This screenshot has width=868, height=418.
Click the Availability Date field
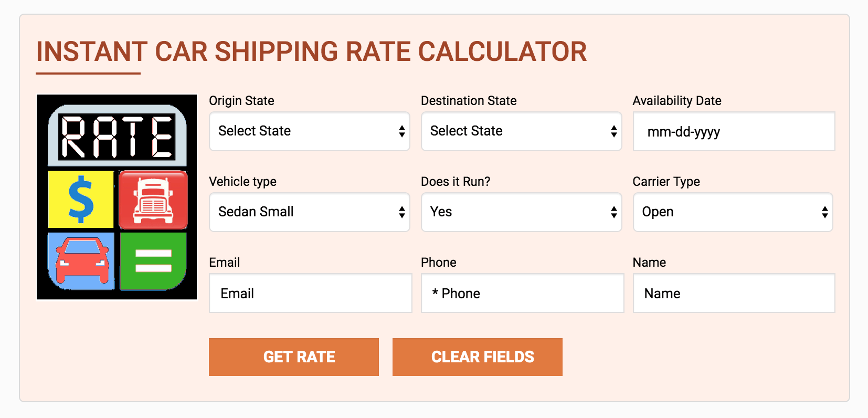click(x=734, y=131)
